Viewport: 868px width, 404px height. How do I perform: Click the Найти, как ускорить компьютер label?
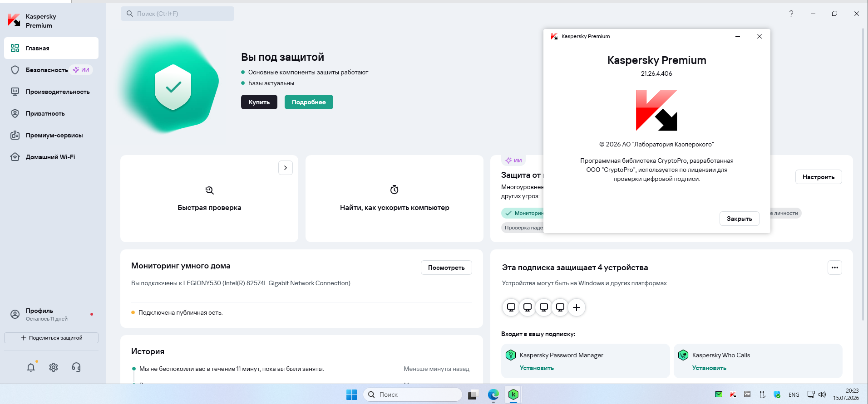tap(395, 208)
